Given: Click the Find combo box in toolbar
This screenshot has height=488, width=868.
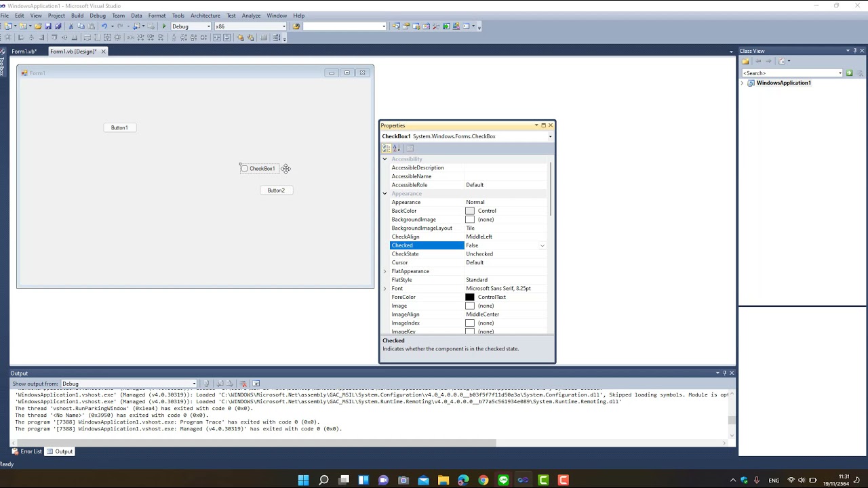Looking at the screenshot, I should (344, 26).
